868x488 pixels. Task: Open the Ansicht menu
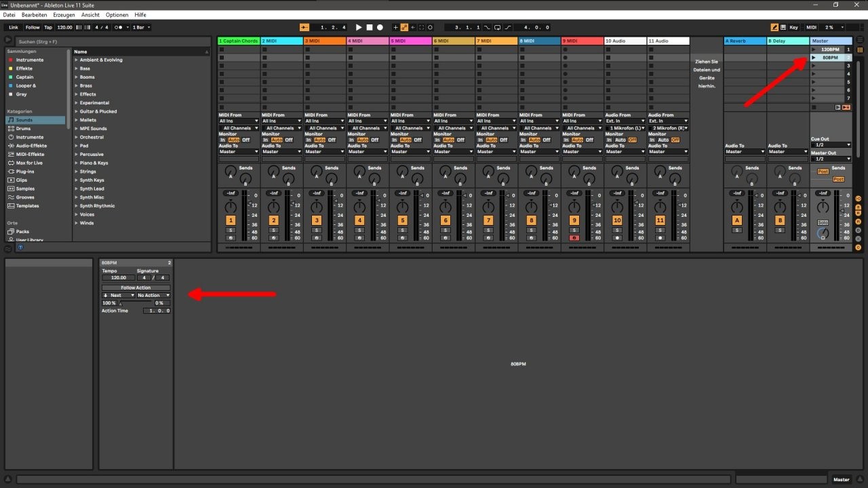90,14
